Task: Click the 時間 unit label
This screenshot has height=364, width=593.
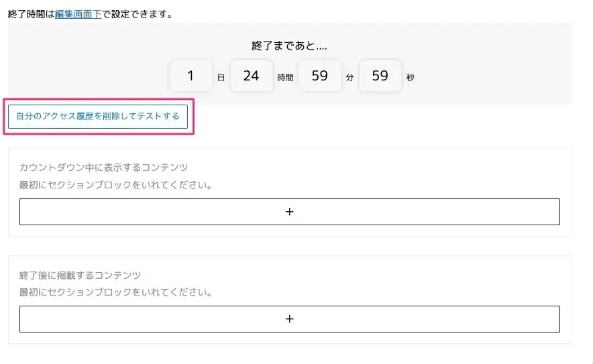Action: point(285,78)
